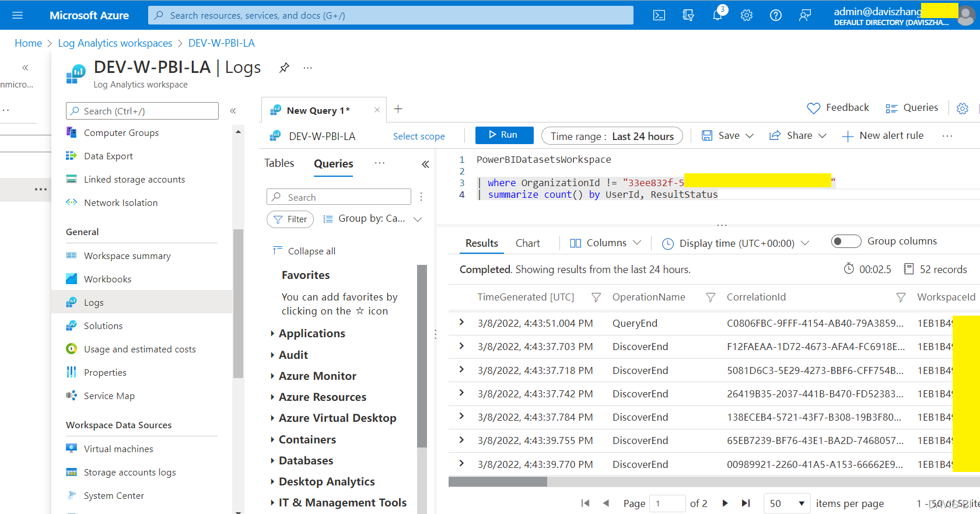Open Directories and subscriptions filter icon
The height and width of the screenshot is (514, 980).
[x=688, y=15]
